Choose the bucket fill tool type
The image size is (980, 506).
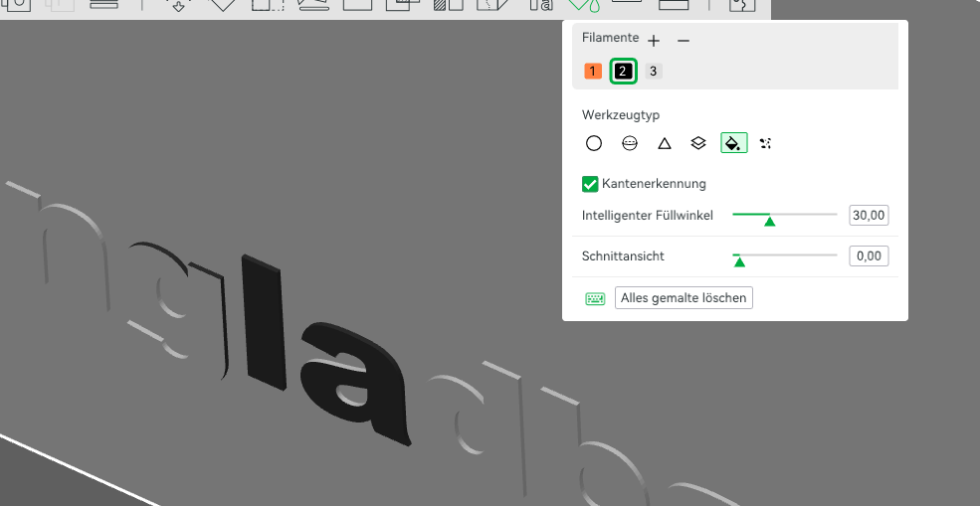733,143
